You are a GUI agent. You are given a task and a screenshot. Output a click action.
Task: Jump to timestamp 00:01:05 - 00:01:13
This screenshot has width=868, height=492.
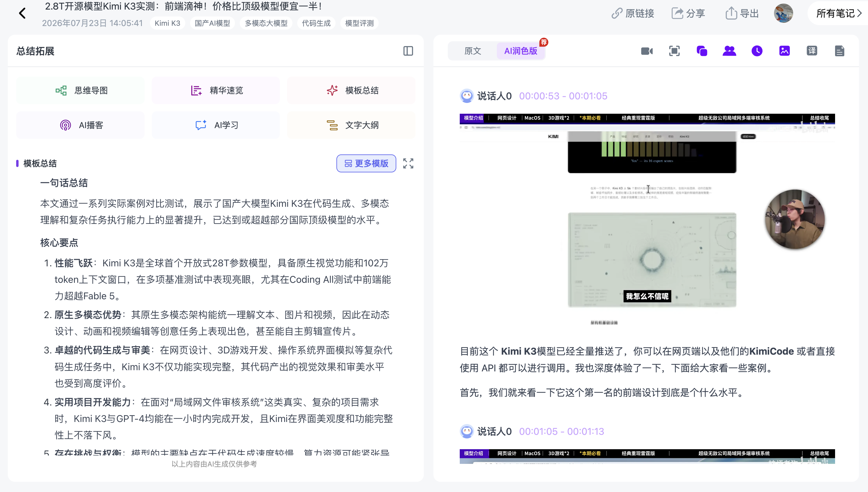(x=561, y=432)
